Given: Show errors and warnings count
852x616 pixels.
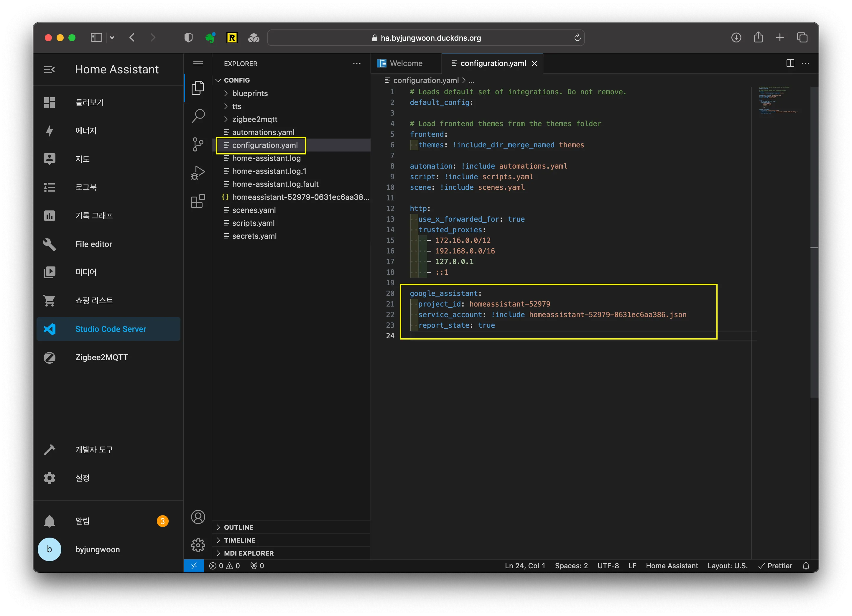Looking at the screenshot, I should [225, 566].
